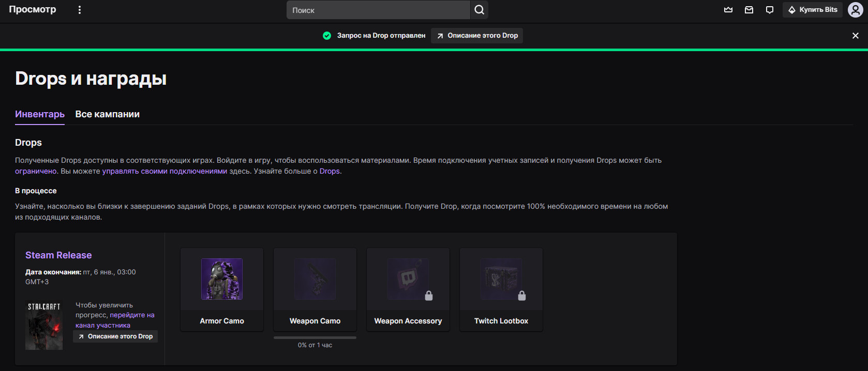This screenshot has width=868, height=371.
Task: Follow 'перейдите на канал участника' link
Action: pos(115,320)
